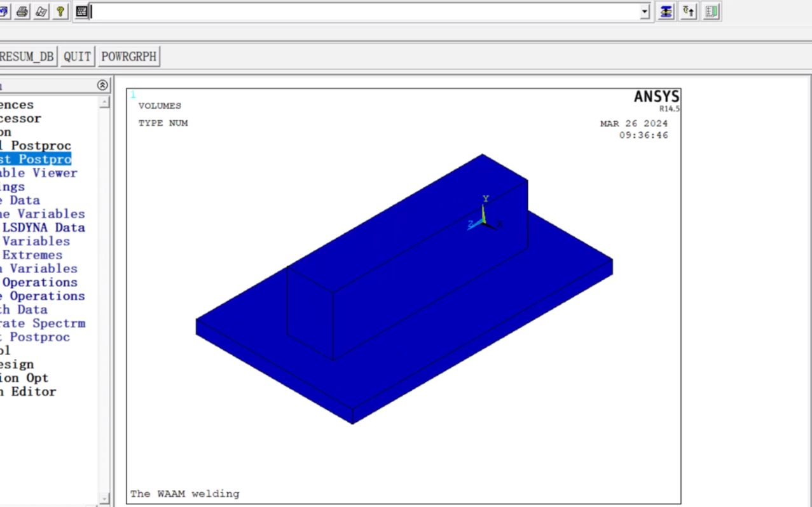Open the command history dropdown arrow
The width and height of the screenshot is (812, 507).
click(x=645, y=11)
